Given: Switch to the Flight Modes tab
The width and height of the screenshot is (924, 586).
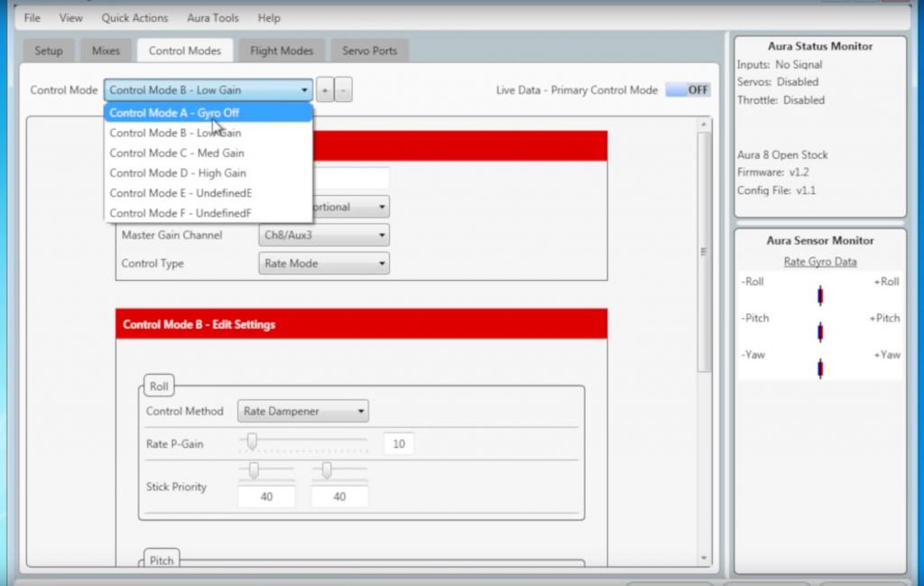Looking at the screenshot, I should (282, 51).
